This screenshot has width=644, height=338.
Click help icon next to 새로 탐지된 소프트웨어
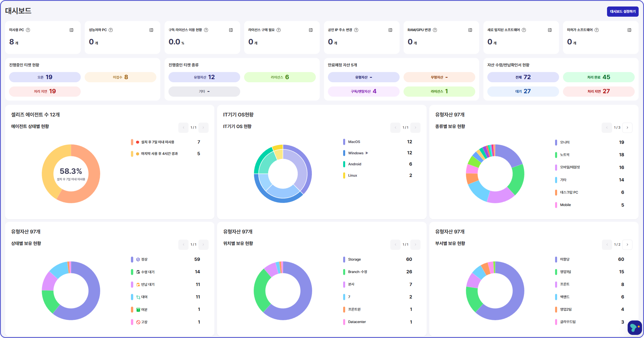tap(524, 30)
